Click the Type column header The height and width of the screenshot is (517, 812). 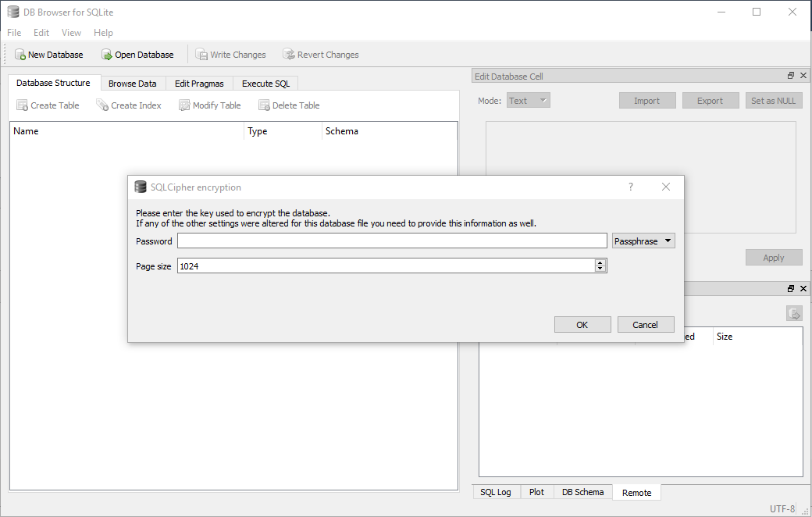(283, 131)
